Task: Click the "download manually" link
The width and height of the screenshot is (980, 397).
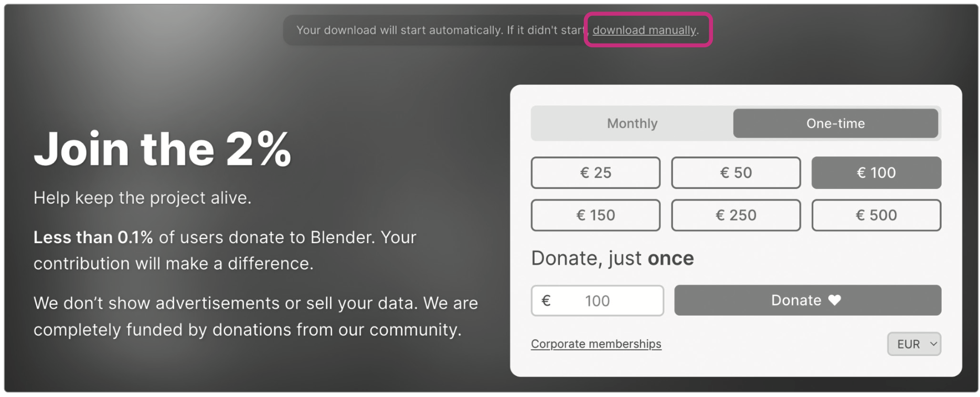Action: click(644, 30)
